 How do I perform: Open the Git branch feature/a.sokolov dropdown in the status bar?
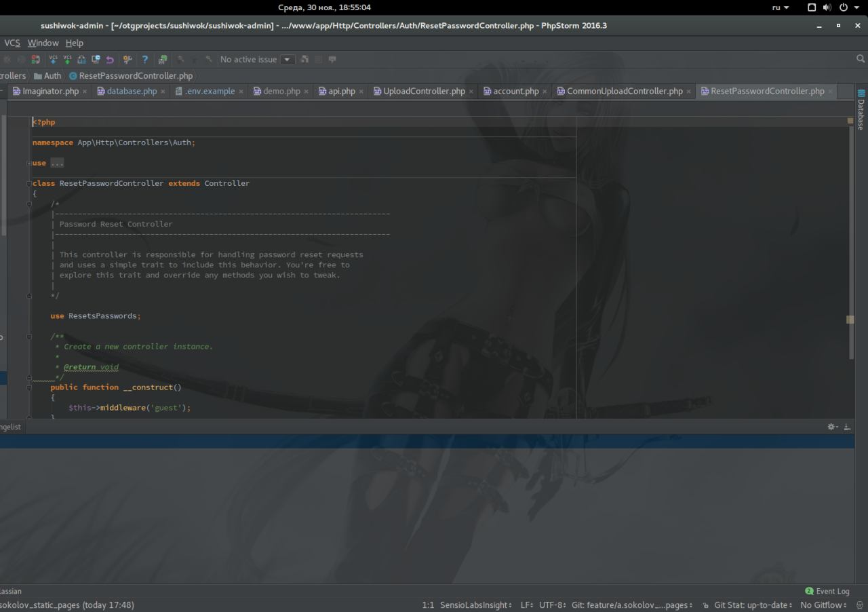632,605
